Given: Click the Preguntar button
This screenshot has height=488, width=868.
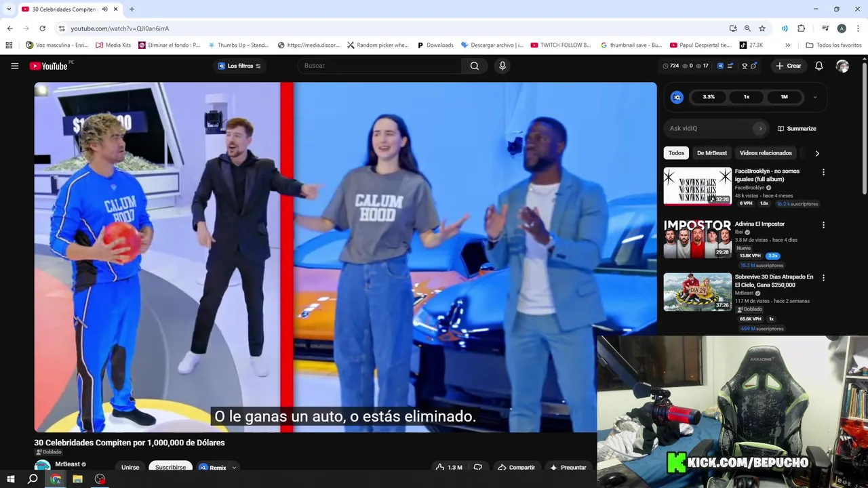Looking at the screenshot, I should (x=568, y=468).
